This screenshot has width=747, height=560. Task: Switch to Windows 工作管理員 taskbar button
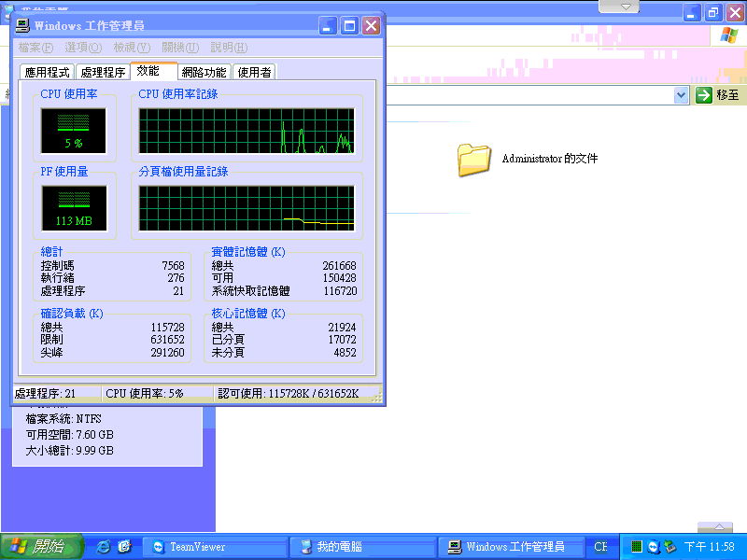point(512,547)
